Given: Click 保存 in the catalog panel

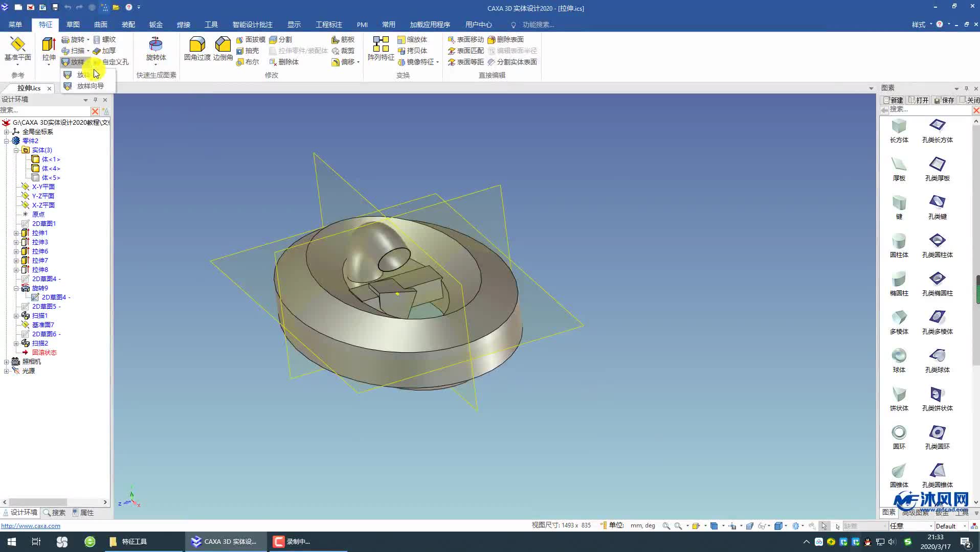Looking at the screenshot, I should pos(944,100).
